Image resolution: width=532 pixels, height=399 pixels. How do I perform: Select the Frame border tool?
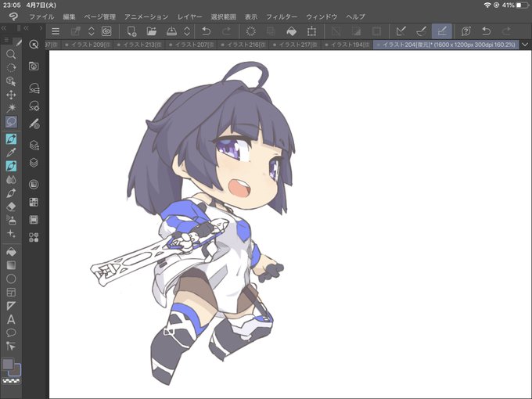pyautogui.click(x=11, y=292)
